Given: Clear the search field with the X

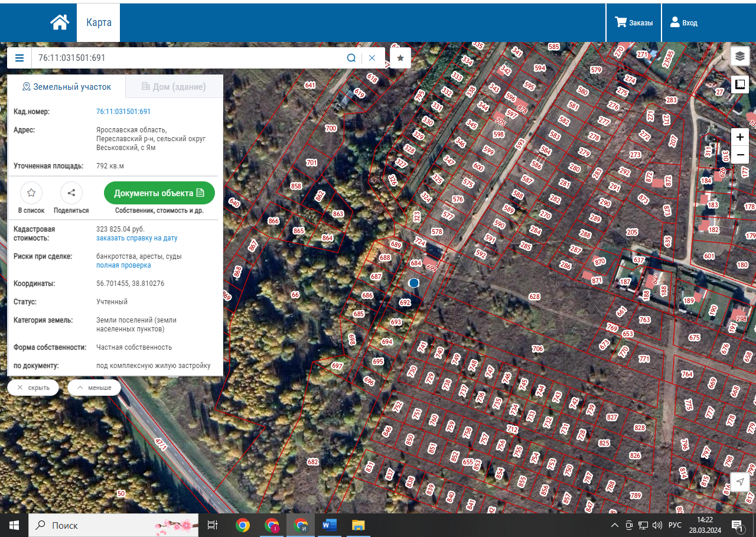Looking at the screenshot, I should pyautogui.click(x=372, y=58).
